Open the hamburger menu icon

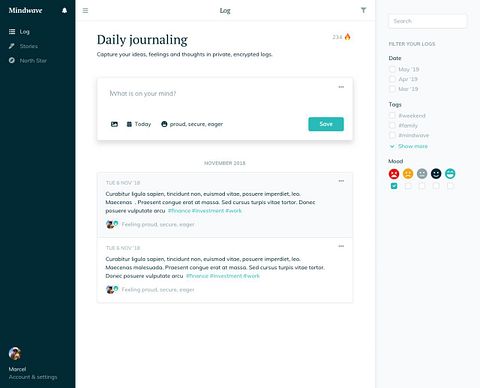coord(85,11)
